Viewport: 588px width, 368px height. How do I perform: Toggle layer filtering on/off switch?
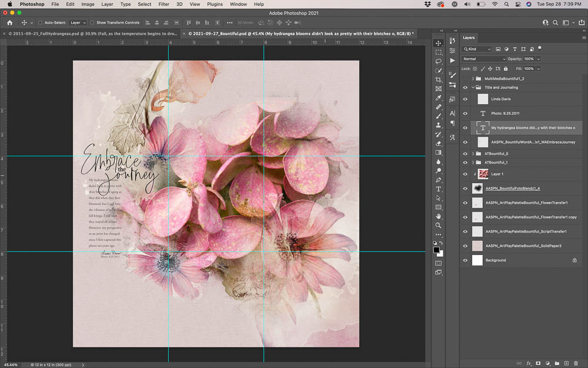tap(540, 48)
